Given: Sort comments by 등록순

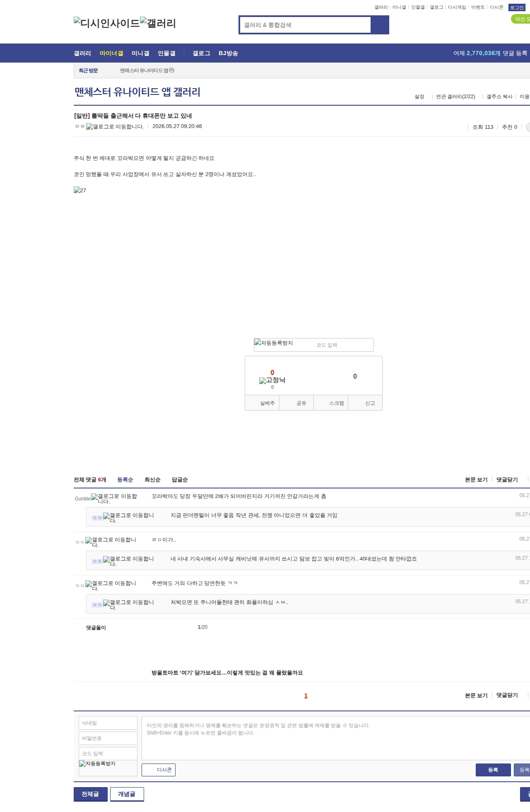Looking at the screenshot, I should (125, 480).
